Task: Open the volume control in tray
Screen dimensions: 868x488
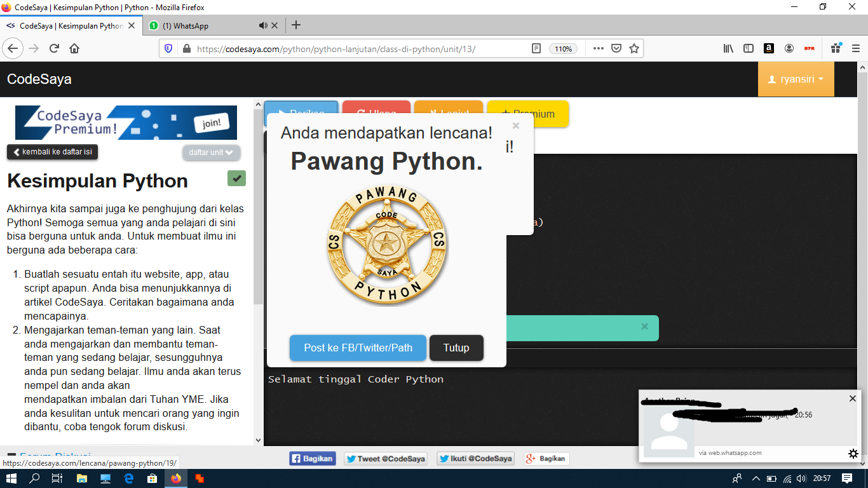Action: (802, 478)
